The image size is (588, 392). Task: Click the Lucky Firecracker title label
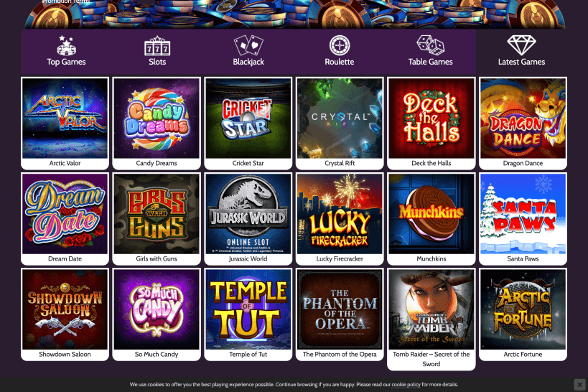coord(340,259)
